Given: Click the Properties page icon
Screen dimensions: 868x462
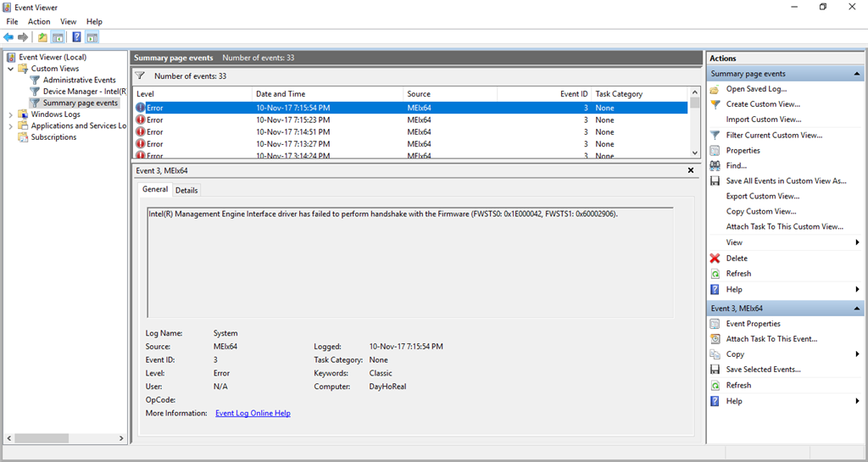Looking at the screenshot, I should click(x=715, y=151).
